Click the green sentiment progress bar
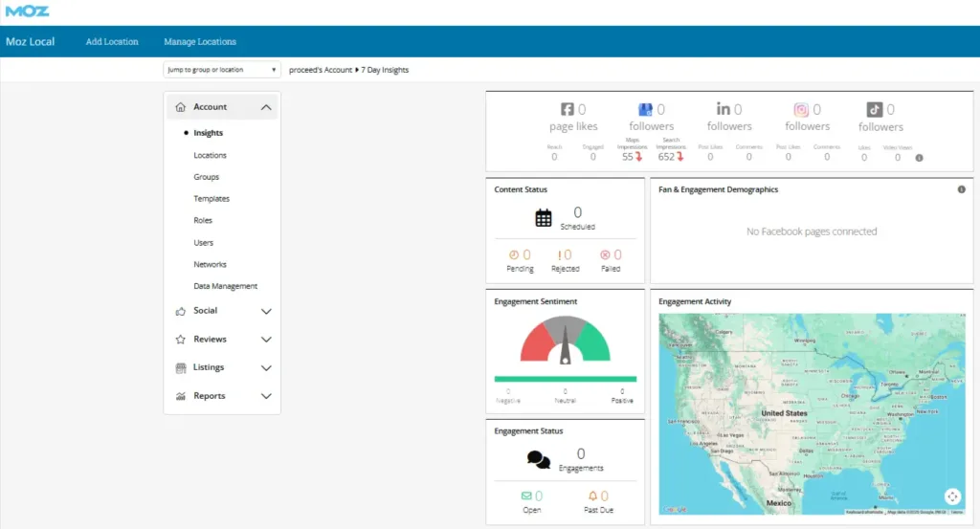Screen dimensions: 980x529 565,379
